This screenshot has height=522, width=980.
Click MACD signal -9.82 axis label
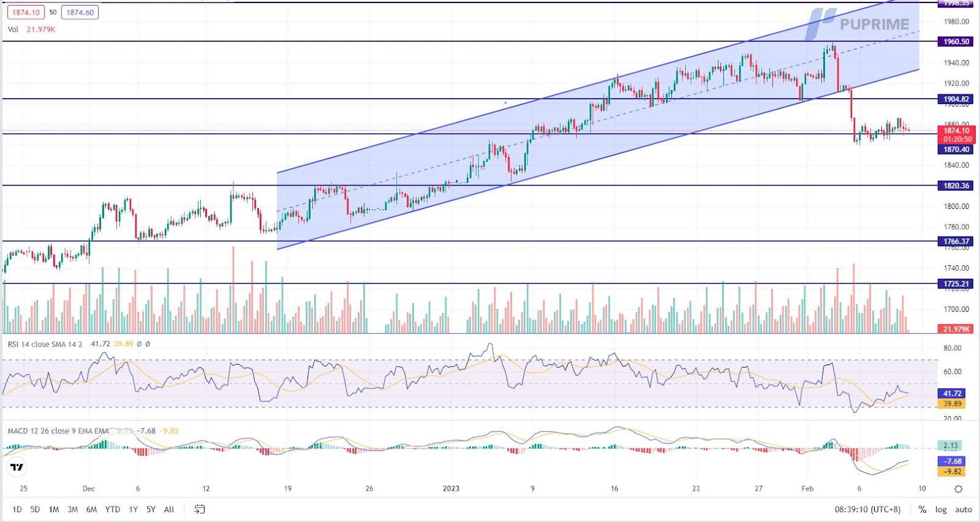click(x=952, y=472)
